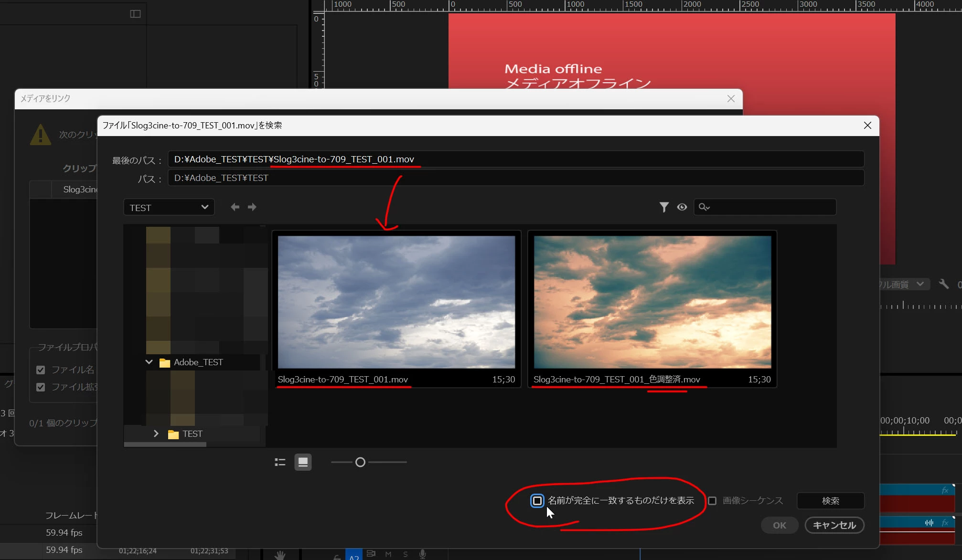Screen dimensions: 962x560
Task: Uncheck the ファイル名 checkbox
Action: pyautogui.click(x=41, y=370)
